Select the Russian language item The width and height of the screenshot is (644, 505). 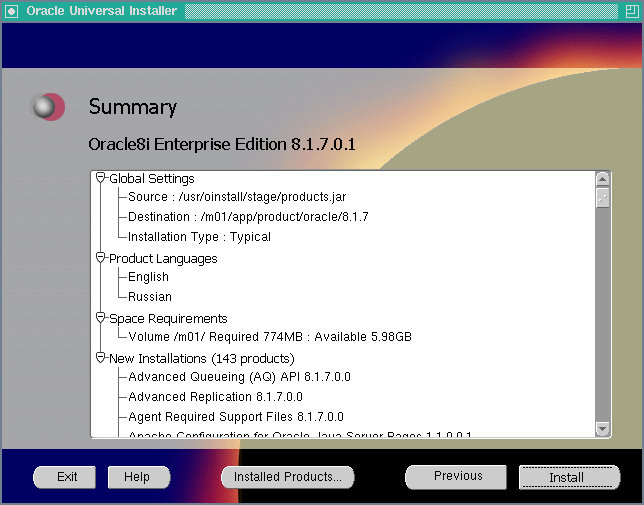pyautogui.click(x=150, y=297)
